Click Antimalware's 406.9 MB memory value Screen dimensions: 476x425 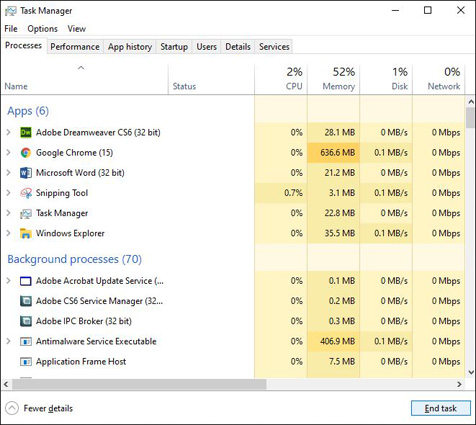pyautogui.click(x=337, y=341)
